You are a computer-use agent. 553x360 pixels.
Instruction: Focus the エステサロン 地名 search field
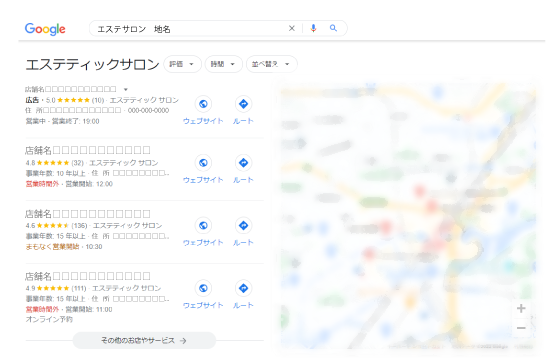click(x=190, y=29)
